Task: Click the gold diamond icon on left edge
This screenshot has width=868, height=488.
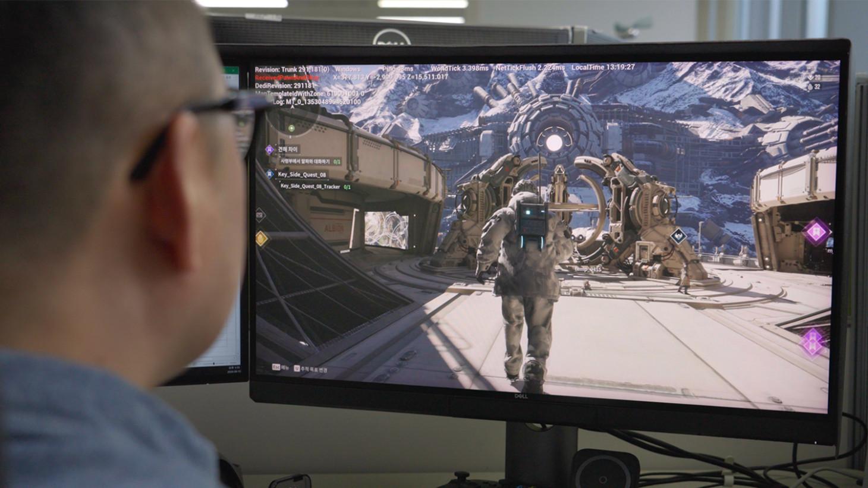Action: click(262, 238)
